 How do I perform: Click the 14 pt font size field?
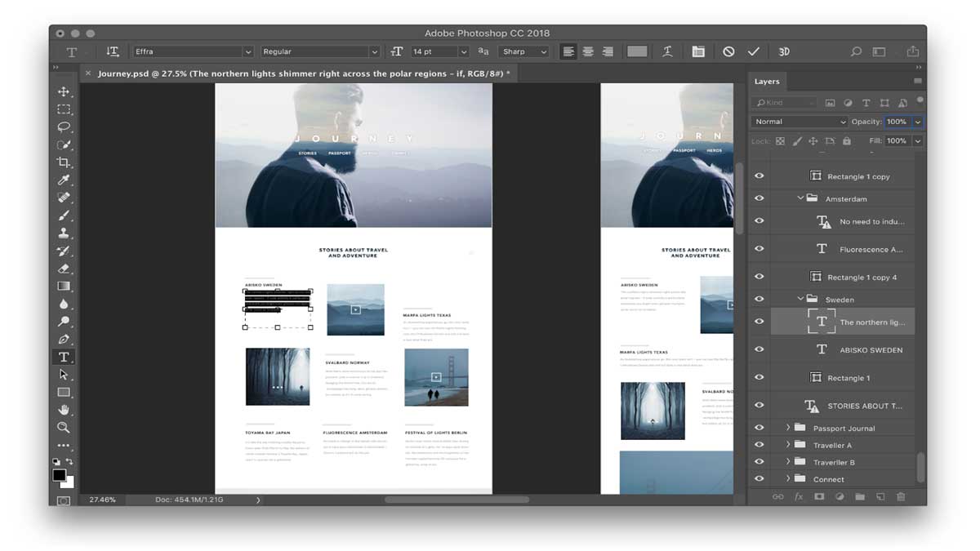434,51
